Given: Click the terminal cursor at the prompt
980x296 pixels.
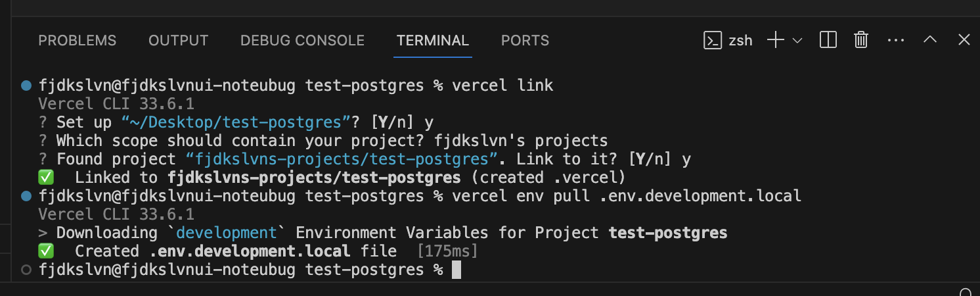Looking at the screenshot, I should pyautogui.click(x=457, y=270).
